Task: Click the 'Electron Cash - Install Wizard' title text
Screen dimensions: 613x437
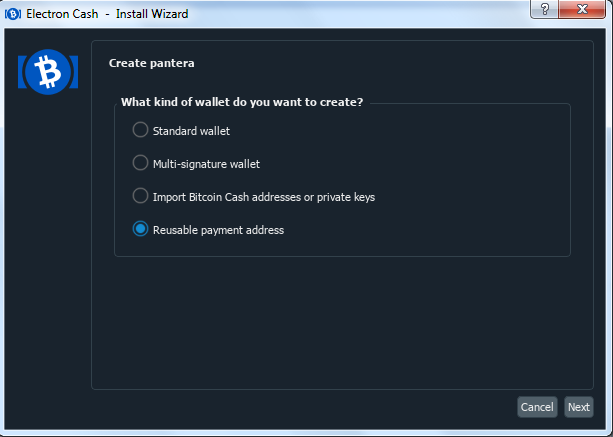Action: click(107, 14)
